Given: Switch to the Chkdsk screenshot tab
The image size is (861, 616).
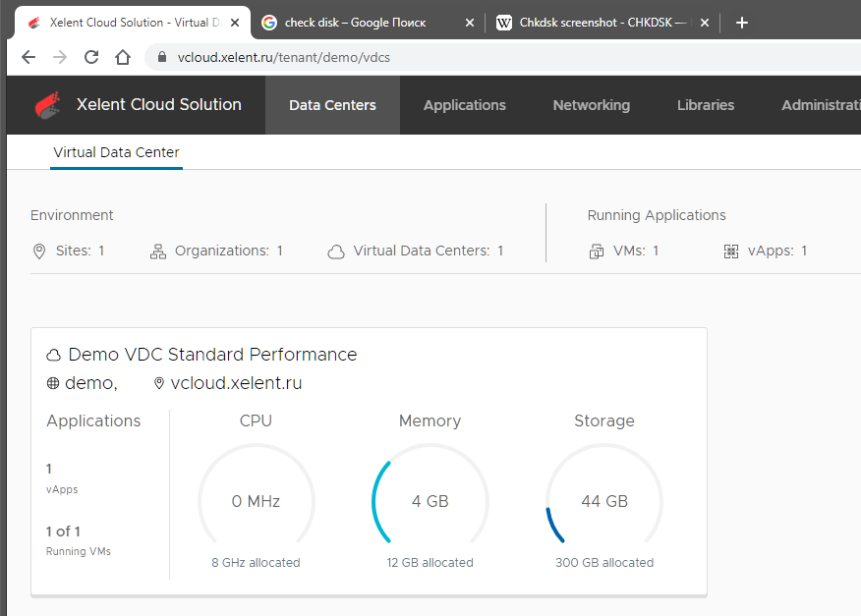Looking at the screenshot, I should tap(603, 23).
